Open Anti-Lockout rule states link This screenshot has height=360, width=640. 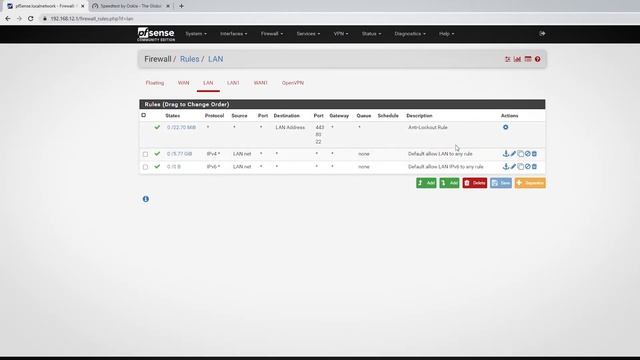pyautogui.click(x=181, y=127)
